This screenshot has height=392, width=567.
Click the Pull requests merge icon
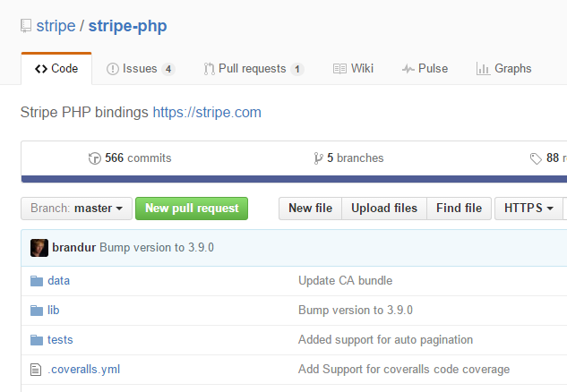coord(209,69)
